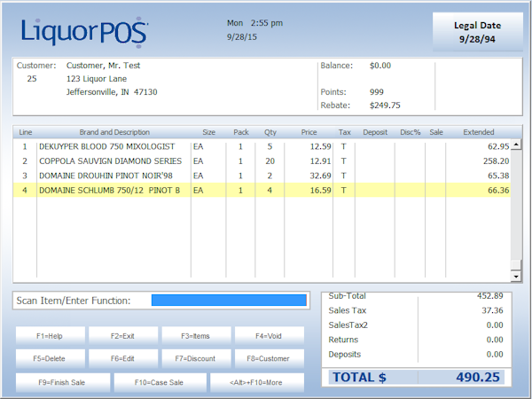Show more functions with <Alt>+F10=More
Image resolution: width=532 pixels, height=399 pixels.
pyautogui.click(x=257, y=382)
